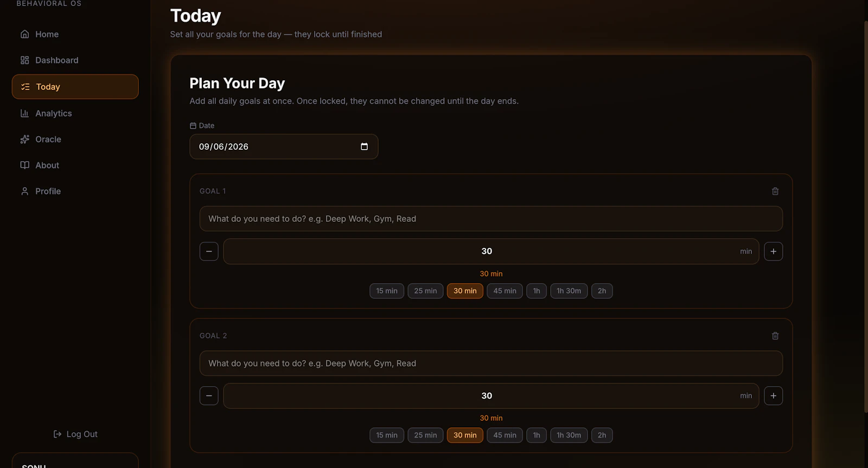This screenshot has width=868, height=468.
Task: Log out using the Log Out button
Action: (x=75, y=434)
